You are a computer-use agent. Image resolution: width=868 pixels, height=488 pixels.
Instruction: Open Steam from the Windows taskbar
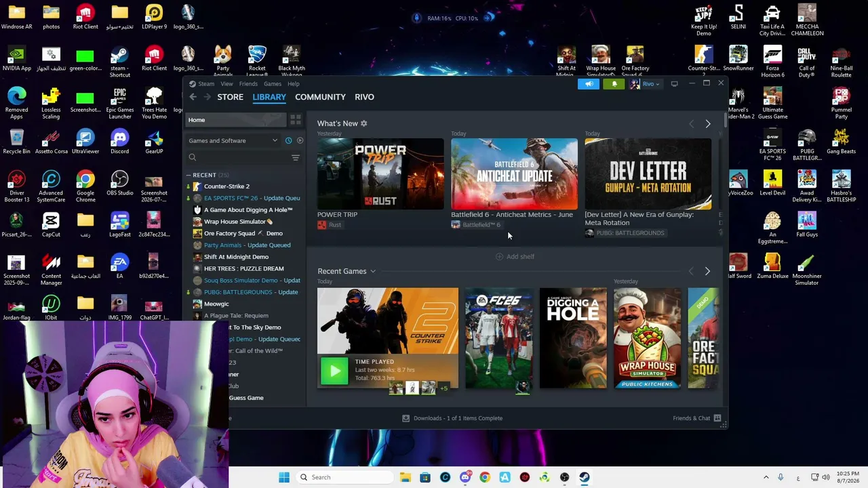(x=584, y=477)
